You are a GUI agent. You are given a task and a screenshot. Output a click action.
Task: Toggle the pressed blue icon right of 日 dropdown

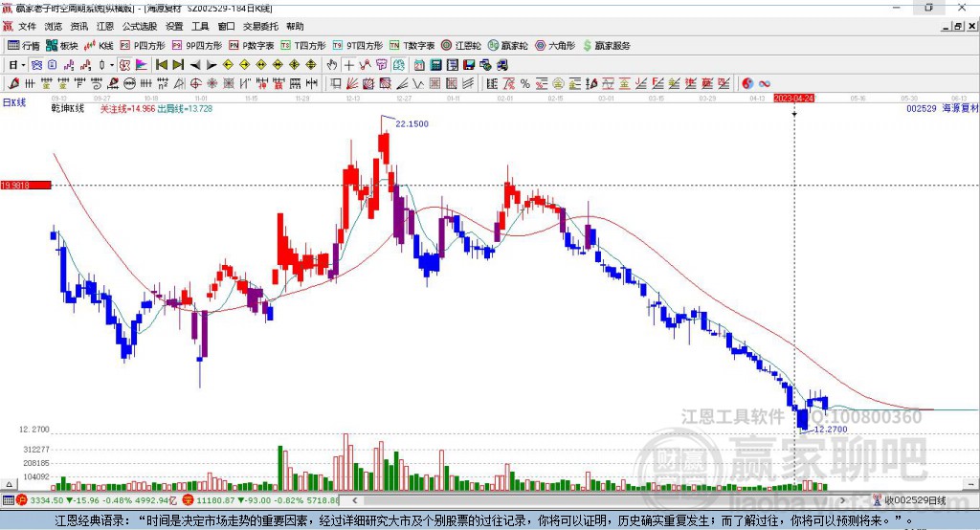pyautogui.click(x=36, y=65)
